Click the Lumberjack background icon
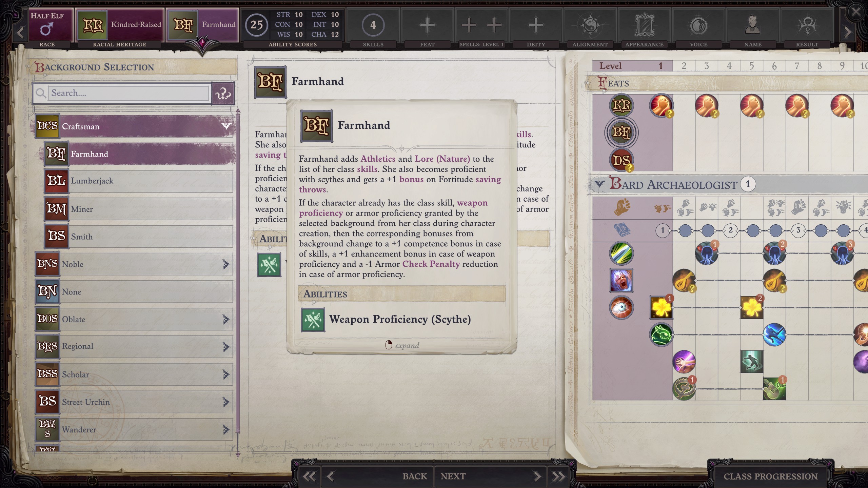868x488 pixels. (x=56, y=181)
